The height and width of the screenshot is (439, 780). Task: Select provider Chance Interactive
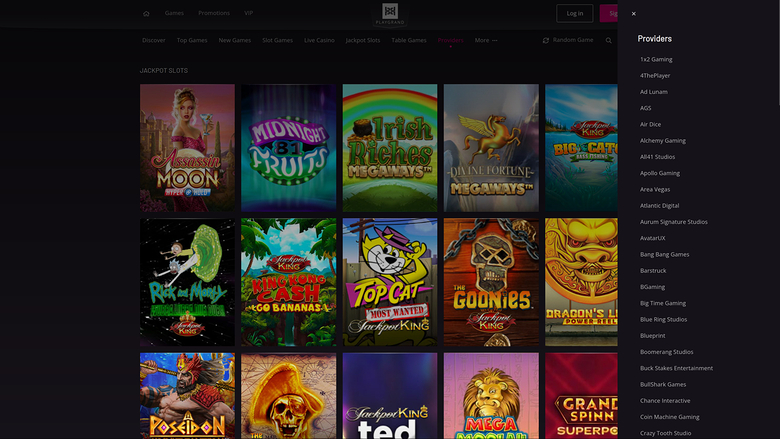coord(665,401)
